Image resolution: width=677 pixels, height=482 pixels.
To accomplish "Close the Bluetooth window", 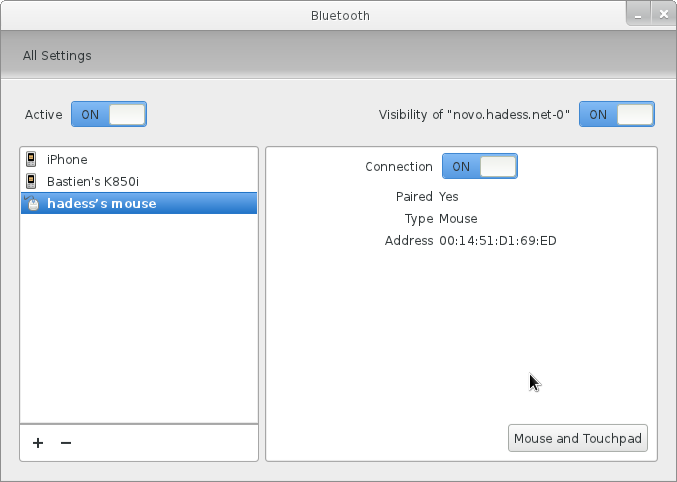I will click(664, 14).
